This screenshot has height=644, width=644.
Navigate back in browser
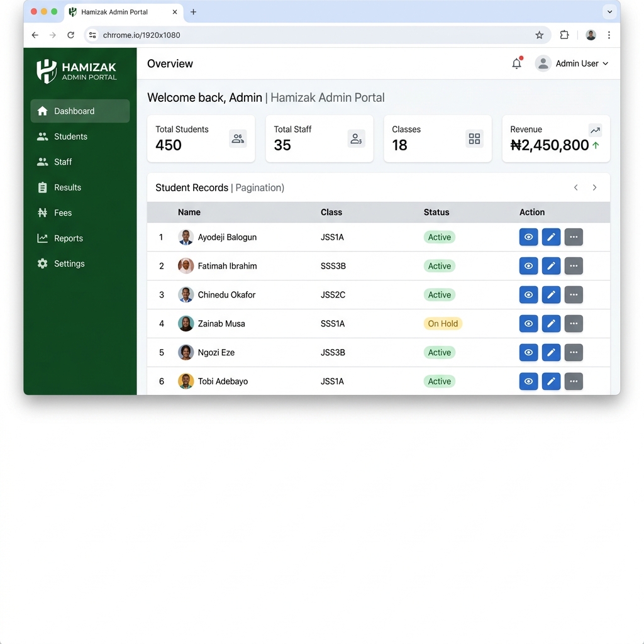pyautogui.click(x=35, y=35)
